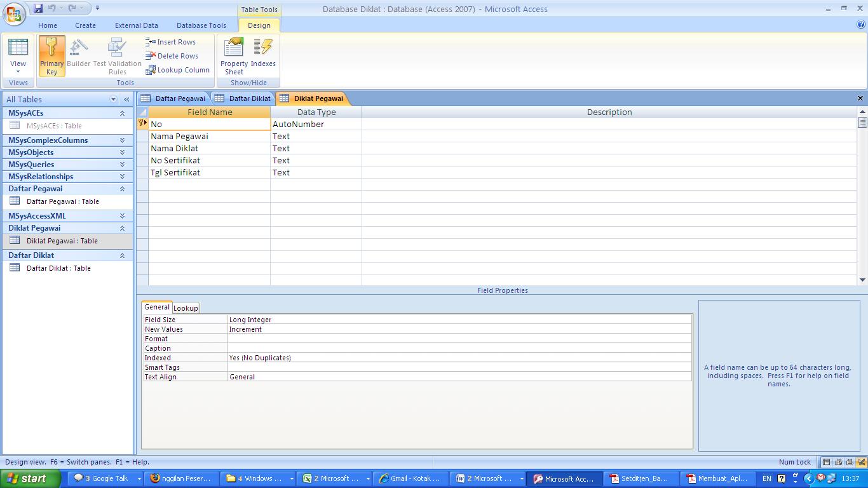Click the Indexed property value
Screen dimensions: 868x488
click(459, 358)
